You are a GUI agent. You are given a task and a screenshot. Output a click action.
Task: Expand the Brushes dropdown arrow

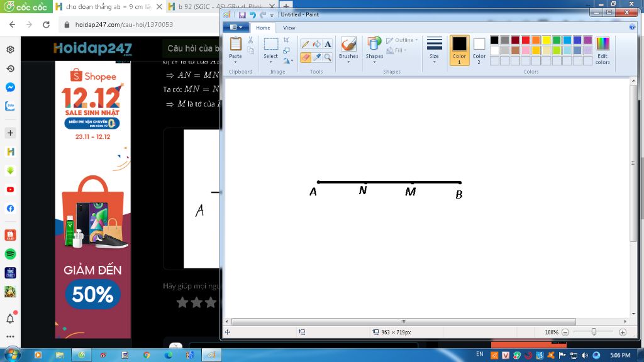point(348,62)
